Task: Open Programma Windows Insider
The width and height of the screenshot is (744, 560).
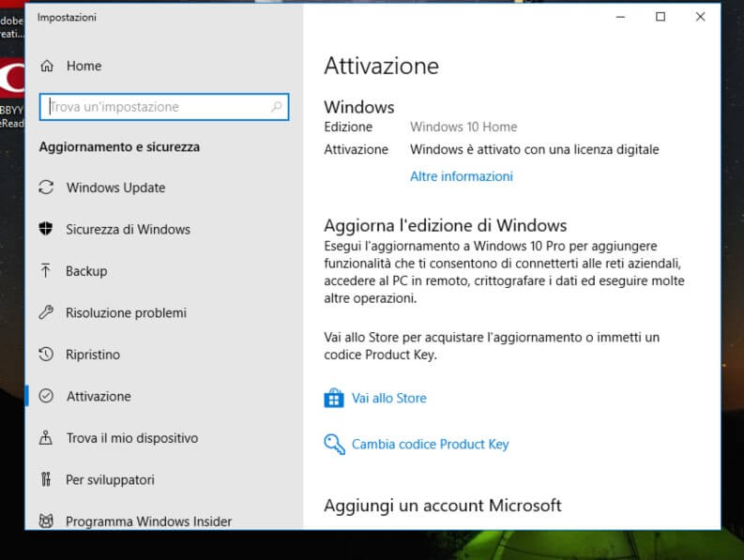Action: (x=148, y=522)
